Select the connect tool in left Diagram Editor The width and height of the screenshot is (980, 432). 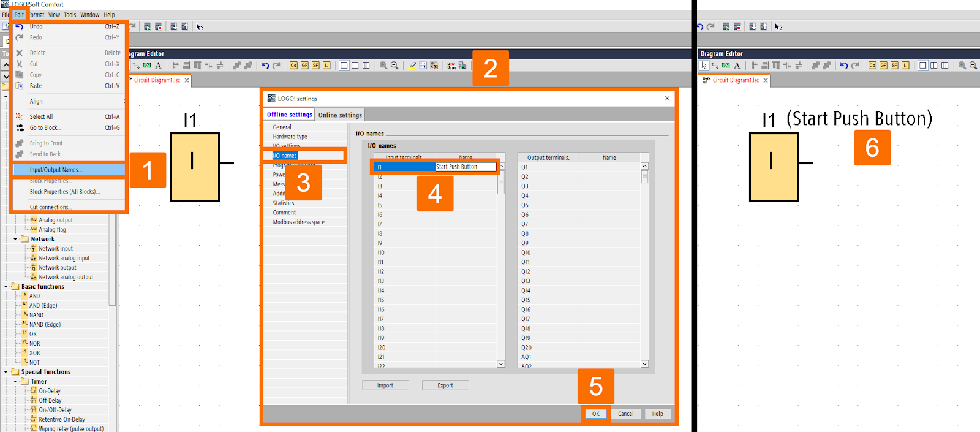(136, 66)
